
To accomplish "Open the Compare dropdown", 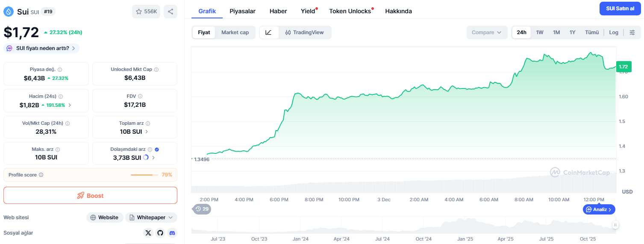I will [x=487, y=32].
